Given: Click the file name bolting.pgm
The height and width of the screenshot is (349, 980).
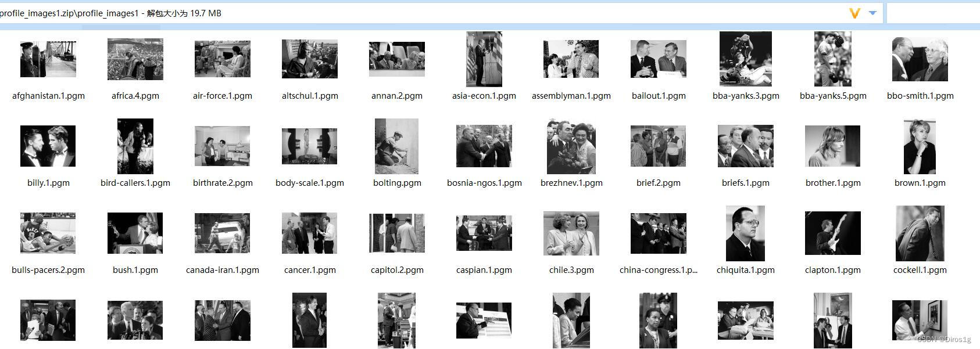Looking at the screenshot, I should 397,183.
